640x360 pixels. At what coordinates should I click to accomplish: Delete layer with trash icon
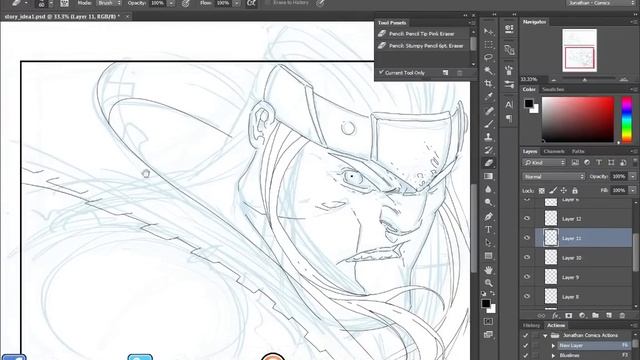(622, 316)
